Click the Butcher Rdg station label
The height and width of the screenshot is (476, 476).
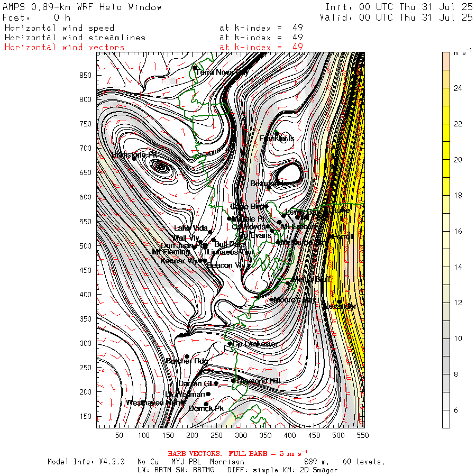pyautogui.click(x=187, y=361)
